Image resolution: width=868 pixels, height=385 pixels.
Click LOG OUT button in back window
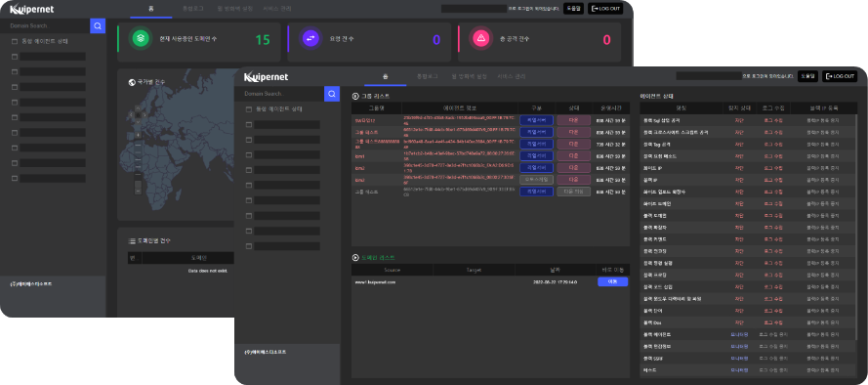[x=605, y=9]
